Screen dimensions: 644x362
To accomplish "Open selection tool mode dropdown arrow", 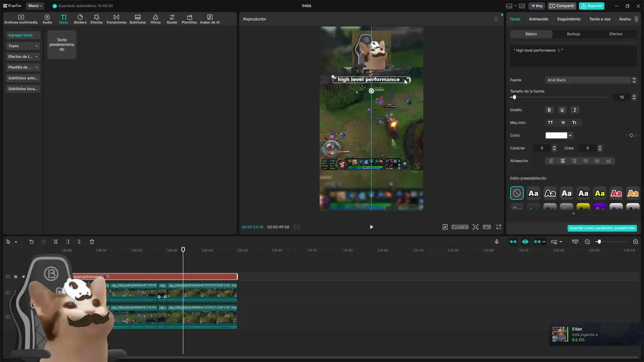I will [16, 242].
